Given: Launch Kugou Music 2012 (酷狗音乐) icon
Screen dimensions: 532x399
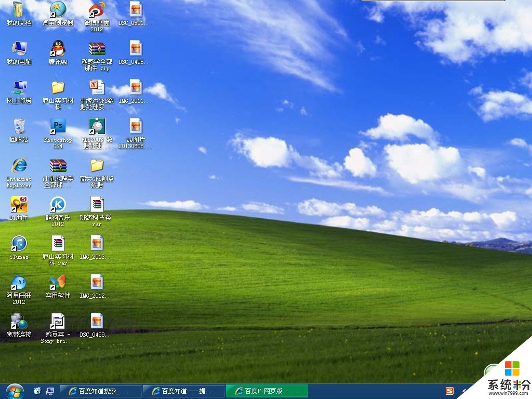Looking at the screenshot, I should tap(58, 205).
